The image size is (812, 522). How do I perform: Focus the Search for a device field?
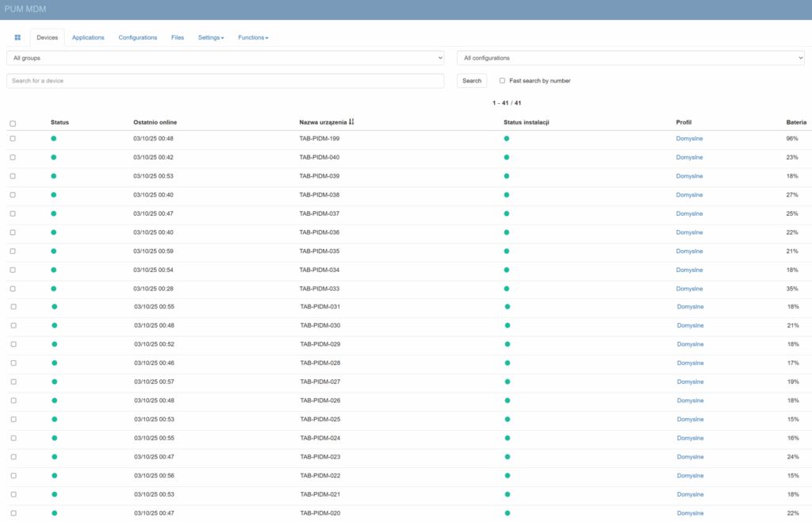click(225, 81)
